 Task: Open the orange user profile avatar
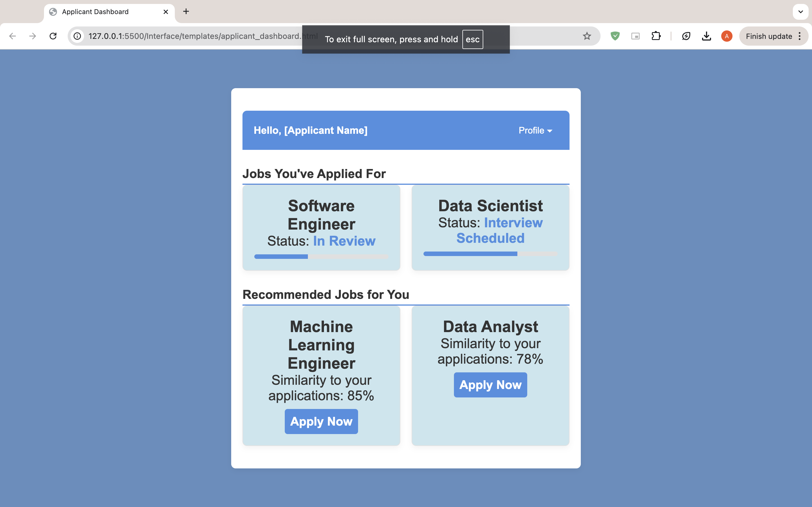coord(727,36)
